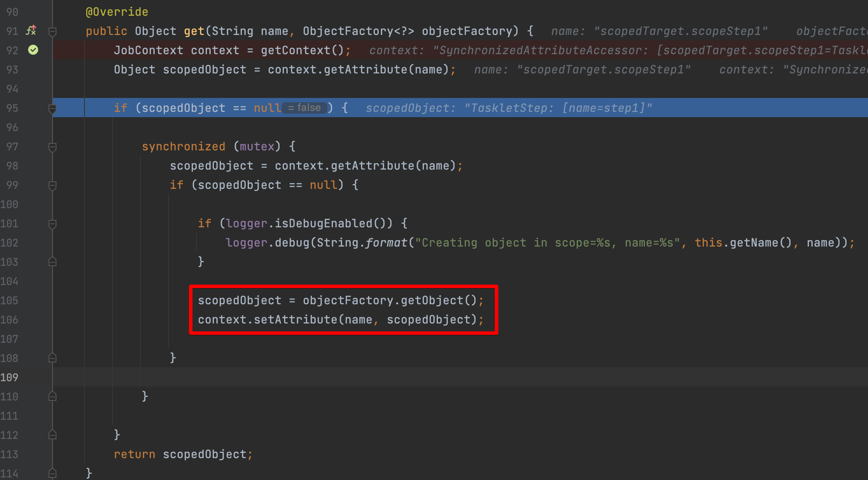The image size is (868, 480).
Task: Click line number 95 in the gutter
Action: [12, 108]
